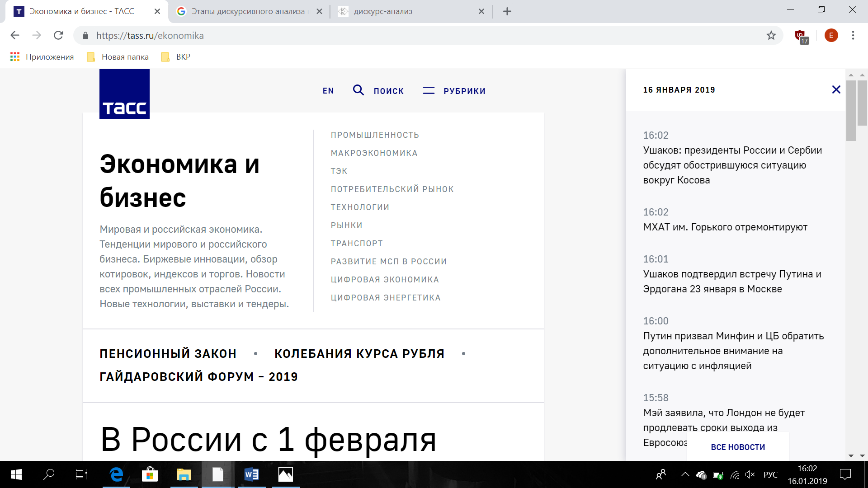
Task: Open ПОТРЕБИТЕЛЬСКИЙ РЫНОК section
Action: point(392,189)
